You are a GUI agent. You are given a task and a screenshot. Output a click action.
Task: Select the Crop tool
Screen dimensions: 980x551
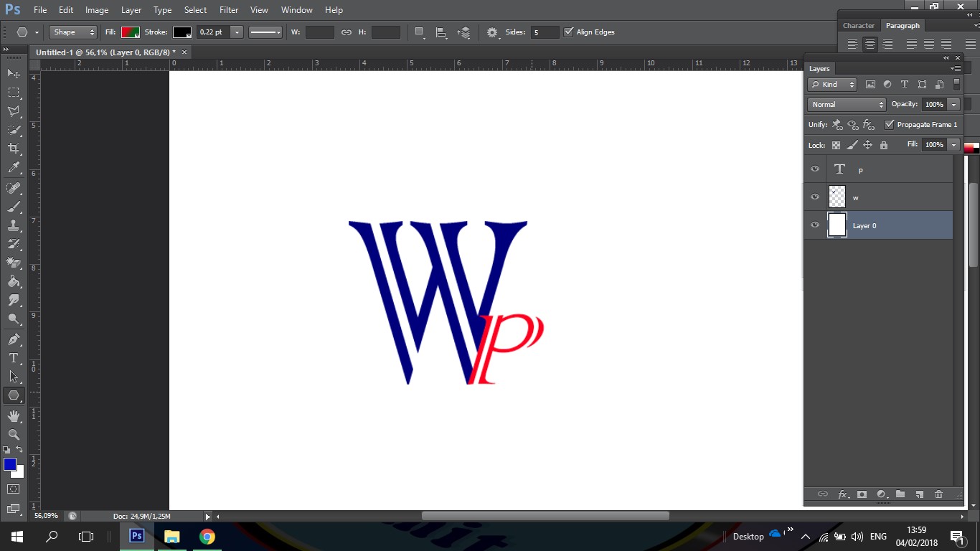[14, 149]
